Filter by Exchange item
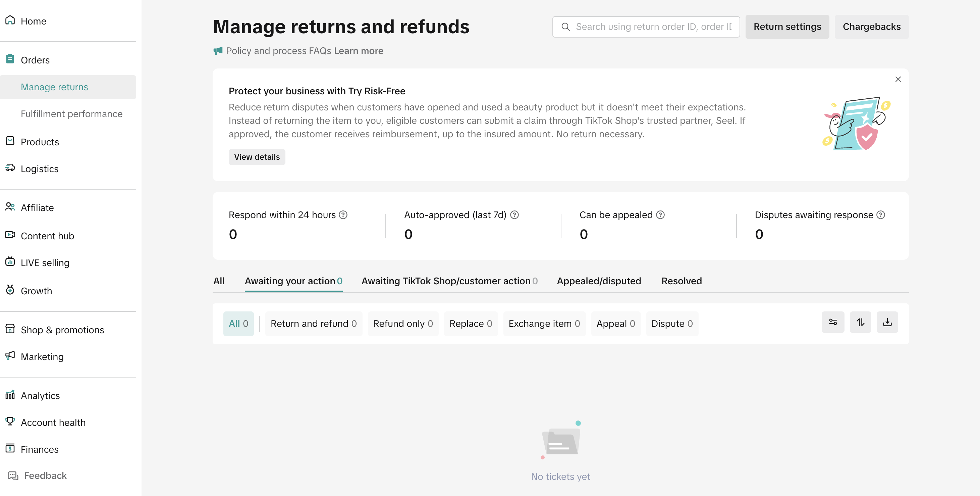Viewport: 980px width, 496px height. tap(544, 324)
